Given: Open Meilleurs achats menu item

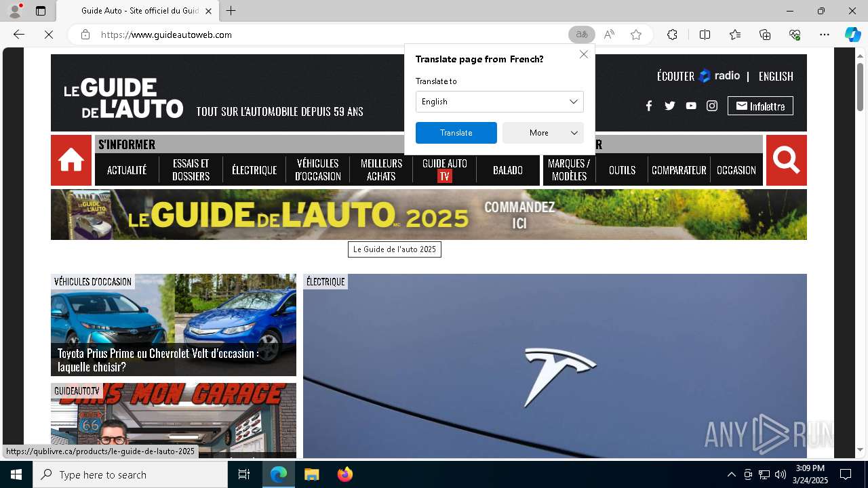Looking at the screenshot, I should (381, 170).
